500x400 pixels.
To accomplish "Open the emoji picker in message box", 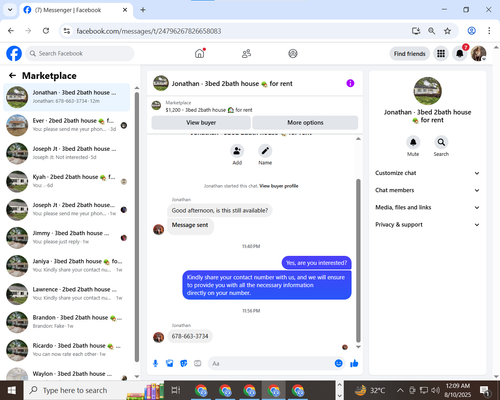I will 338,363.
